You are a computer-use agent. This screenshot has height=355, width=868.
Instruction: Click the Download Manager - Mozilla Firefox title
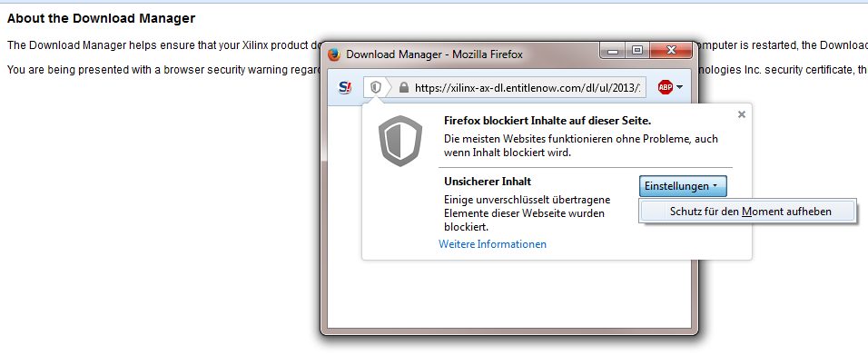point(435,54)
